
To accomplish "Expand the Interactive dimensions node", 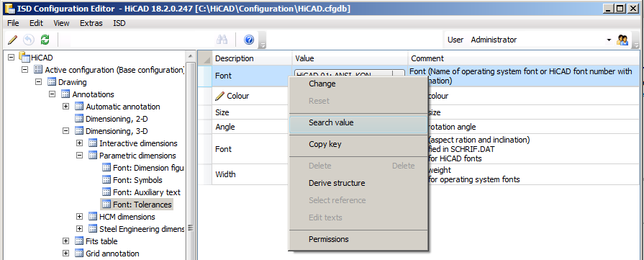I will pos(80,143).
